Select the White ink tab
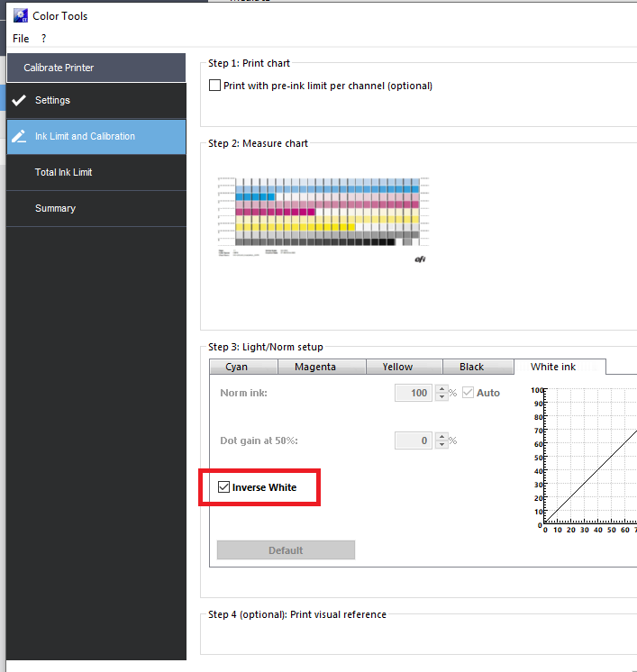 tap(560, 367)
